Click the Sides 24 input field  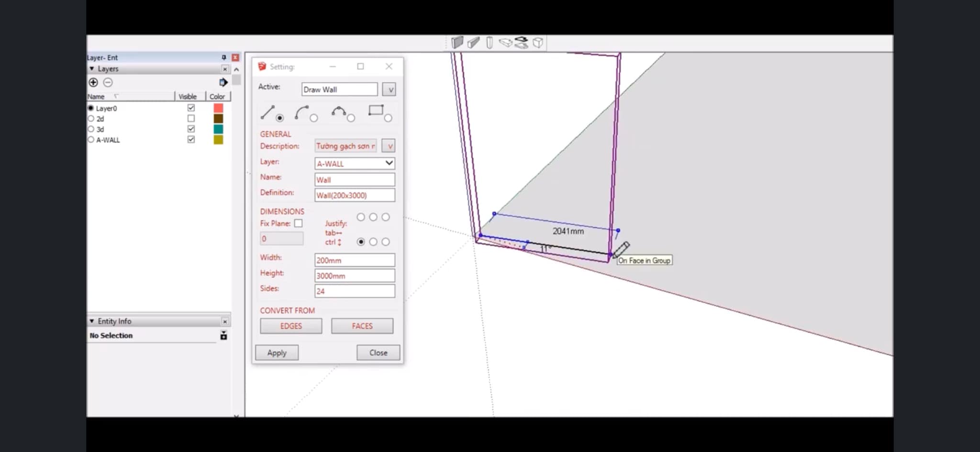pos(355,291)
